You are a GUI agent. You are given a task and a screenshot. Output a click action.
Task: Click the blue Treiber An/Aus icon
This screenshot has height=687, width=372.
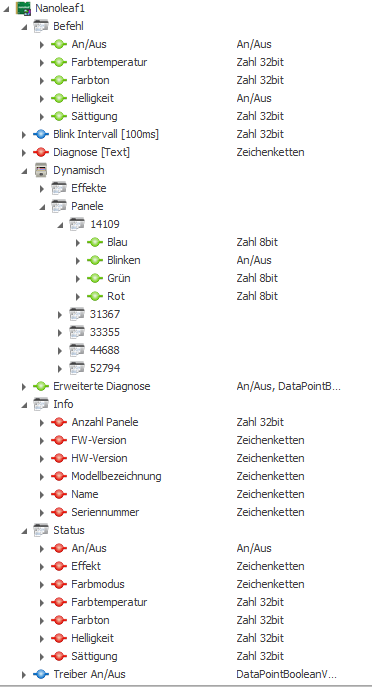point(41,674)
